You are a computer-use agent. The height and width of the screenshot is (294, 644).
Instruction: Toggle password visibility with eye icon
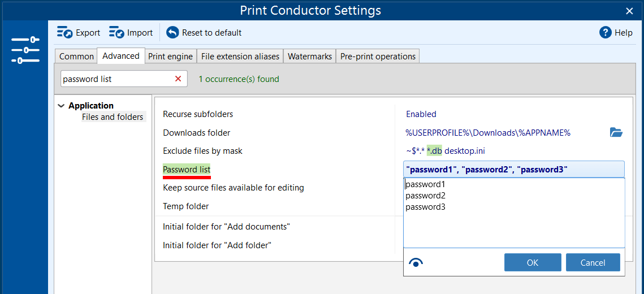tap(416, 262)
